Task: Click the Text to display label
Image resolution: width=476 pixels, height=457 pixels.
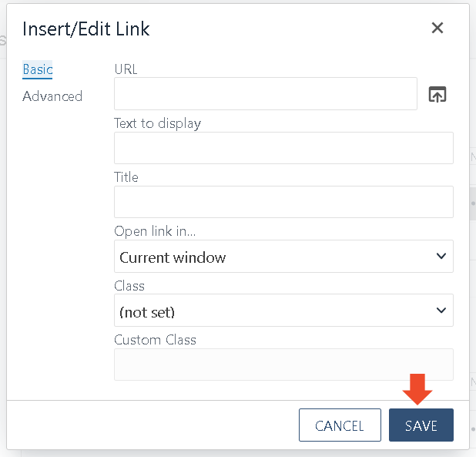Action: [158, 123]
